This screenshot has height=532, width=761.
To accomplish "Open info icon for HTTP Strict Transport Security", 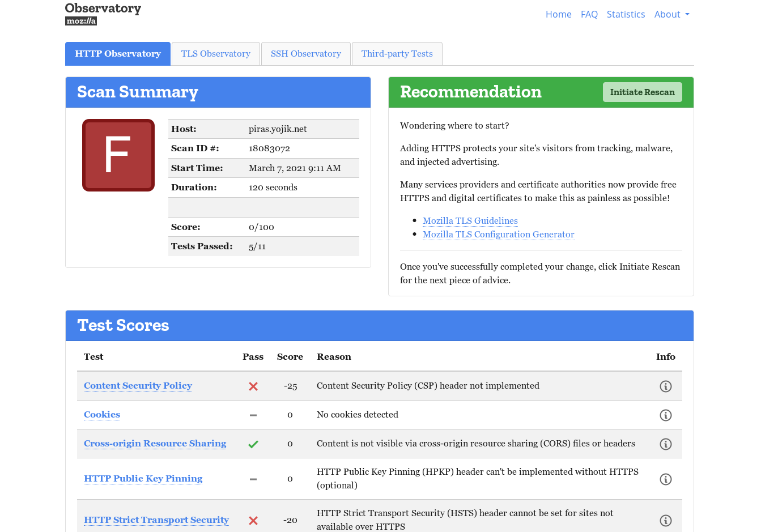I will [665, 521].
